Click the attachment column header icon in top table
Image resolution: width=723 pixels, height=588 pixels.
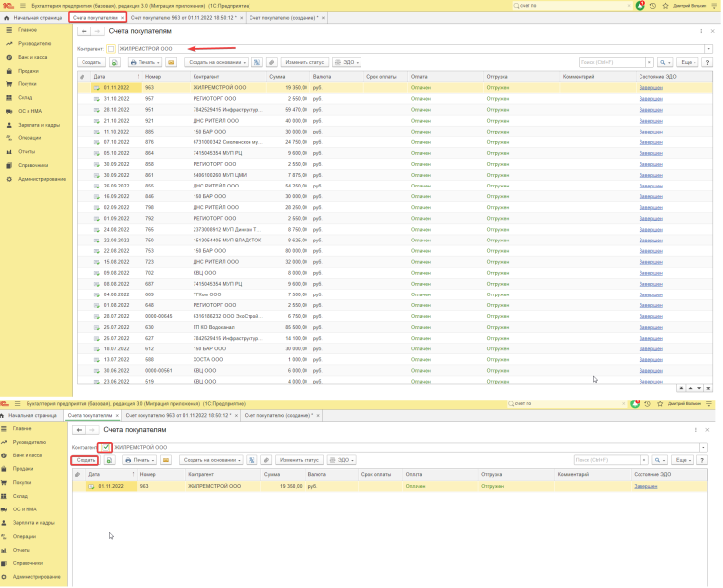click(83, 77)
